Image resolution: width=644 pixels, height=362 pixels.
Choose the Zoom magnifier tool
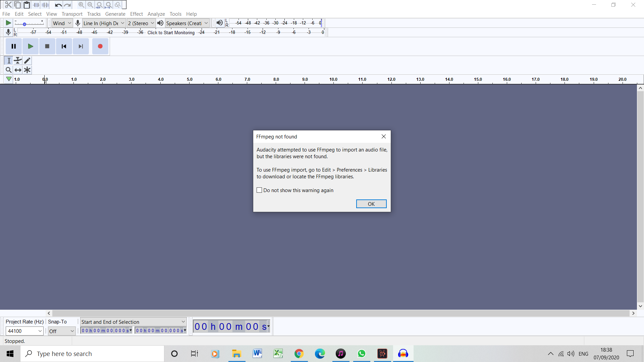click(9, 70)
